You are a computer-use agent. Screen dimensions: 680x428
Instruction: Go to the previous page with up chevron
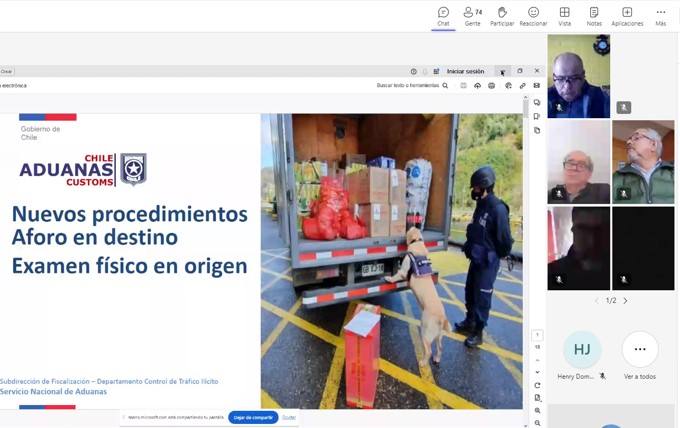point(537,360)
